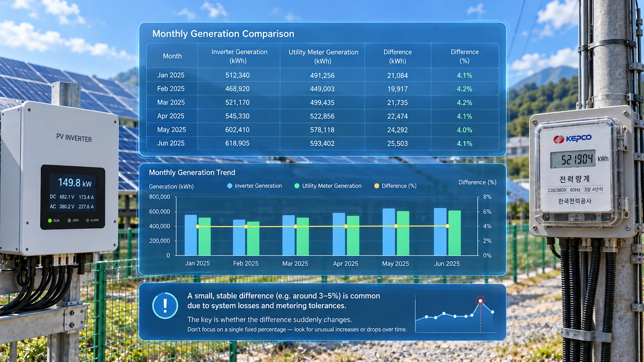Click the Generation (kWh) axis title
This screenshot has width=644, height=362.
click(x=171, y=187)
